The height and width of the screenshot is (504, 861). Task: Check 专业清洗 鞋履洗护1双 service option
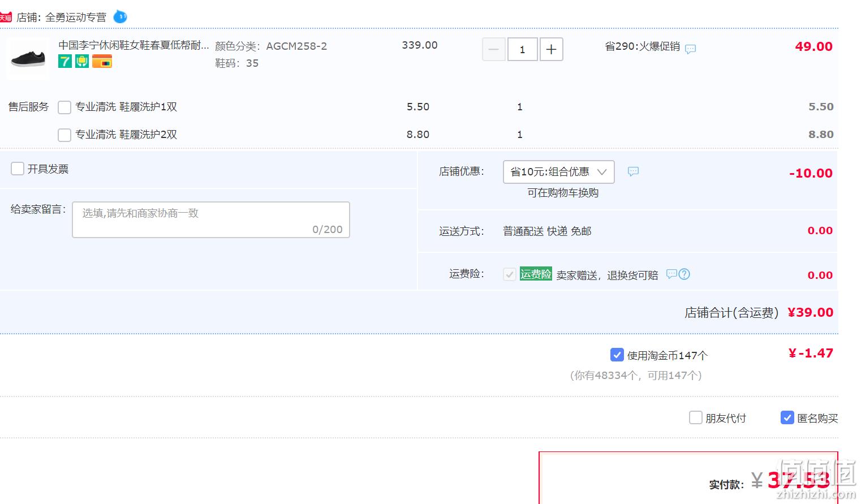64,107
